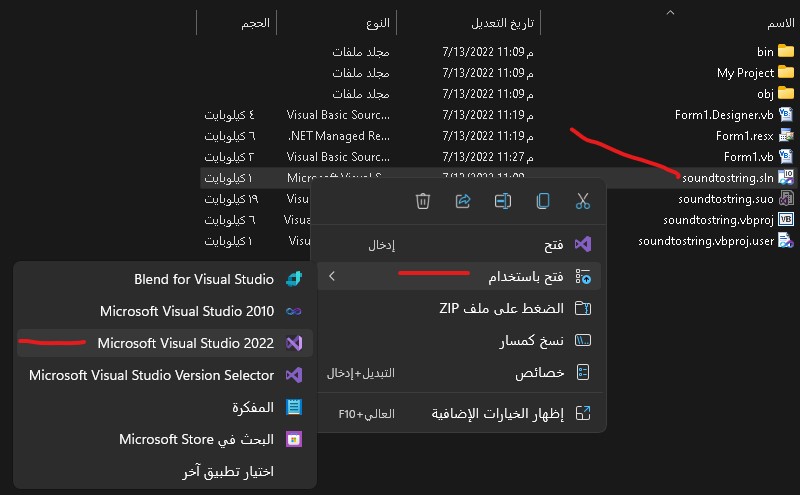Click the bin folder icon
The height and width of the screenshot is (495, 800).
click(x=786, y=51)
